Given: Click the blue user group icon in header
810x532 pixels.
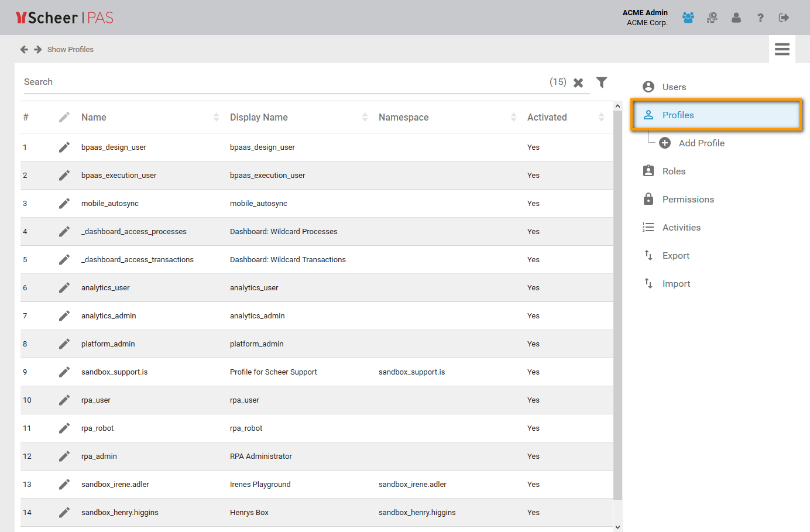Looking at the screenshot, I should (x=688, y=18).
